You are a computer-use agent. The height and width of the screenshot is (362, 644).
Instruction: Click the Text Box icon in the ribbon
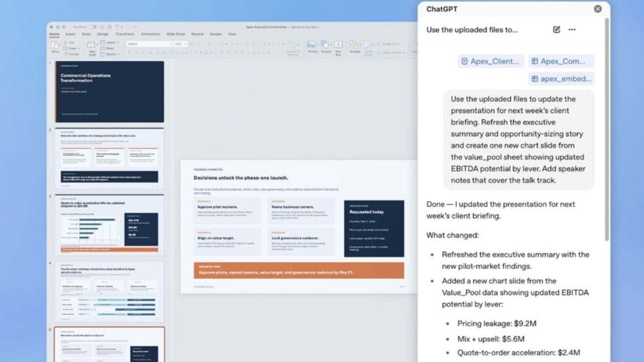pyautogui.click(x=339, y=44)
